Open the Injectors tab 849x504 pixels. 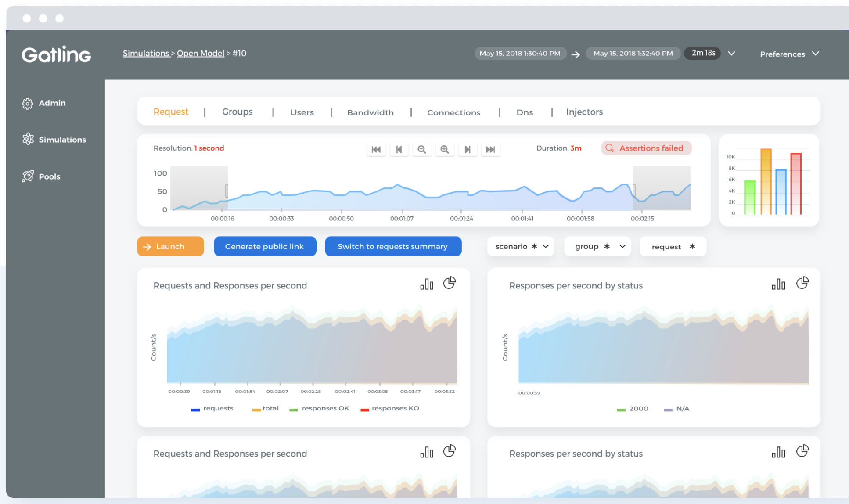click(584, 112)
